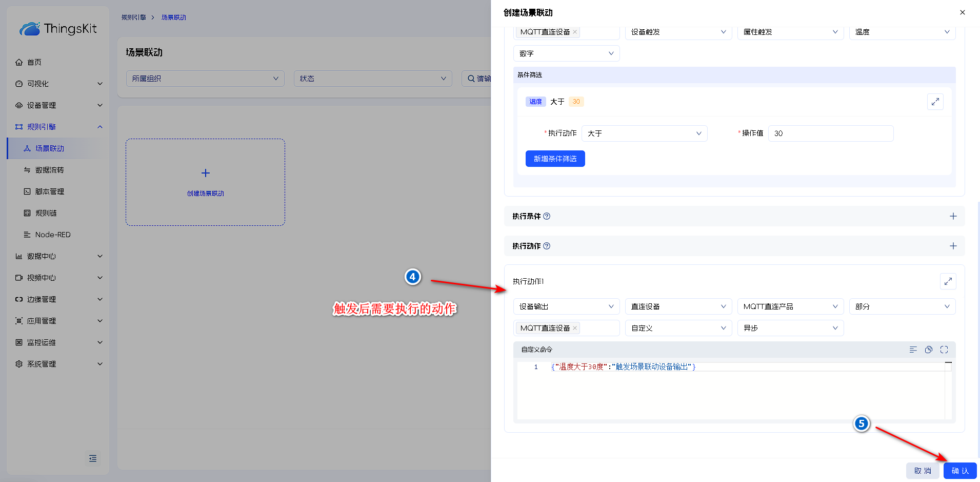Add a new 执行条件 with plus icon
This screenshot has height=482, width=980.
click(x=953, y=216)
